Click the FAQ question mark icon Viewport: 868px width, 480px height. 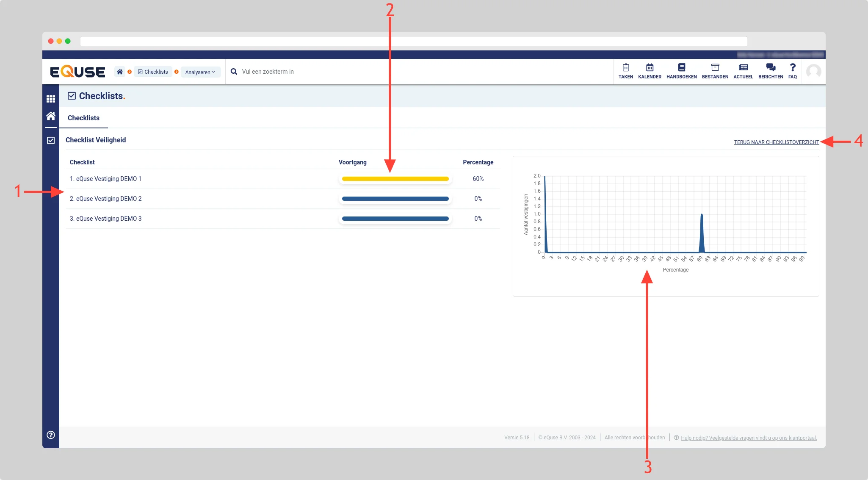click(x=792, y=68)
